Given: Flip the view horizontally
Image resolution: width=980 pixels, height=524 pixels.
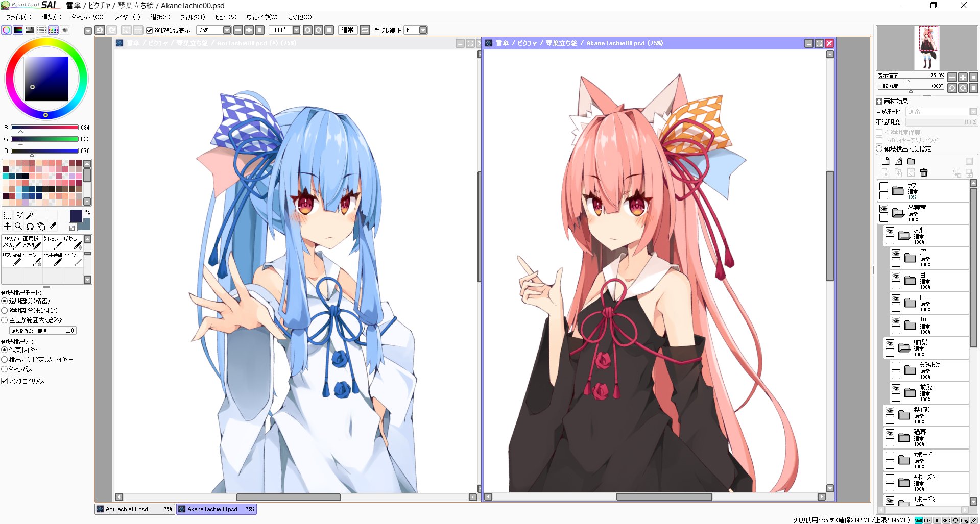Looking at the screenshot, I should click(x=365, y=30).
